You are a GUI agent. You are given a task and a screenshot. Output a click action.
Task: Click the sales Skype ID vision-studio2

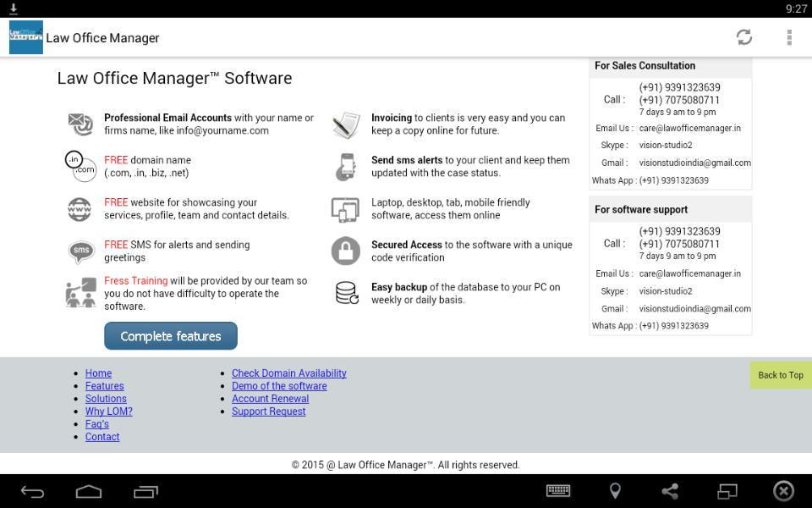[x=666, y=145]
